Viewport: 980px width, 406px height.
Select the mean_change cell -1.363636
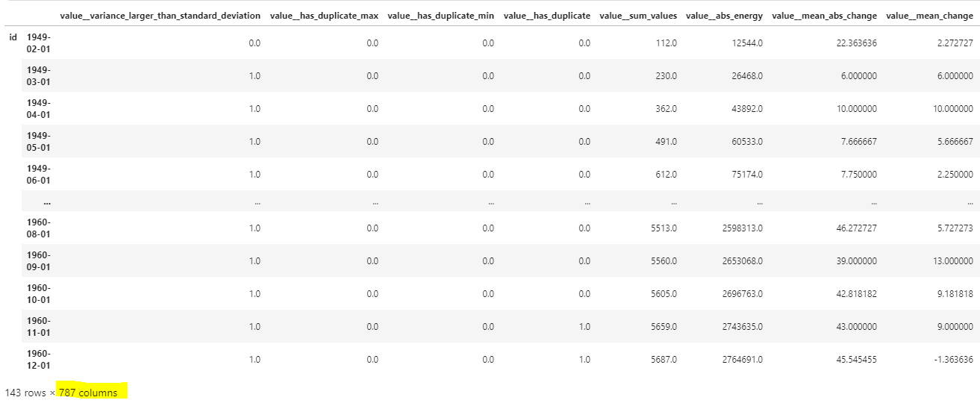[952, 360]
